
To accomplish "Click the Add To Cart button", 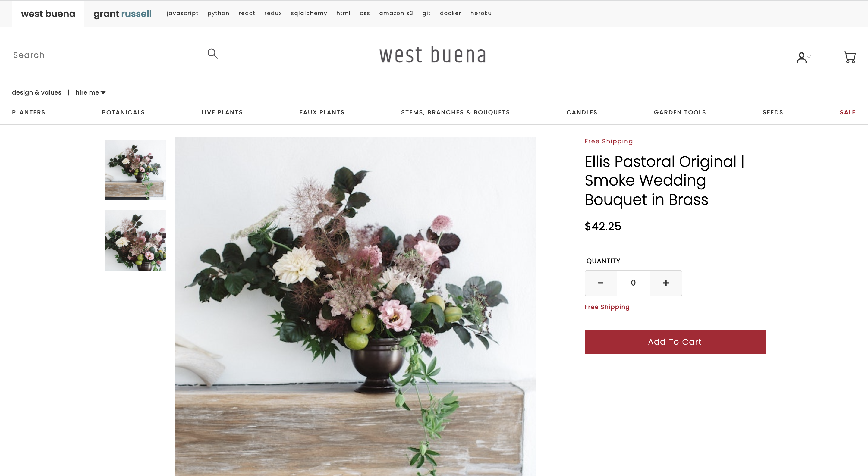I will pyautogui.click(x=675, y=342).
